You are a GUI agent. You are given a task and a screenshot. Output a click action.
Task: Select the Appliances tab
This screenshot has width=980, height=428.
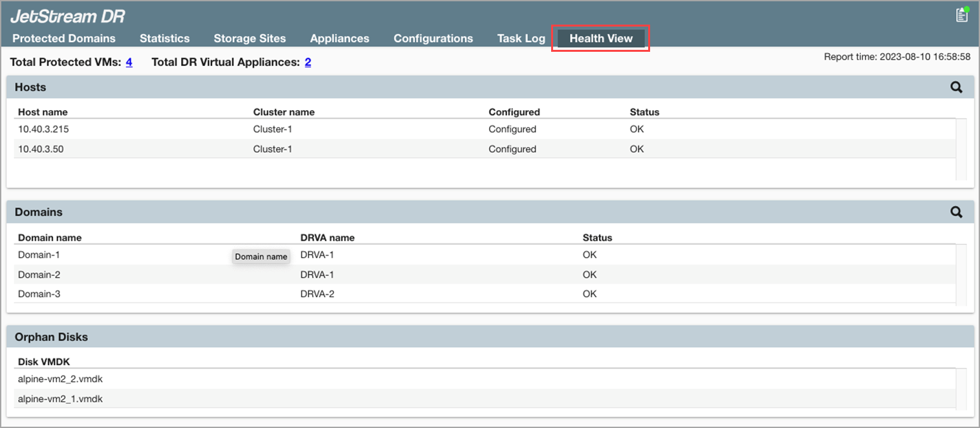click(340, 38)
